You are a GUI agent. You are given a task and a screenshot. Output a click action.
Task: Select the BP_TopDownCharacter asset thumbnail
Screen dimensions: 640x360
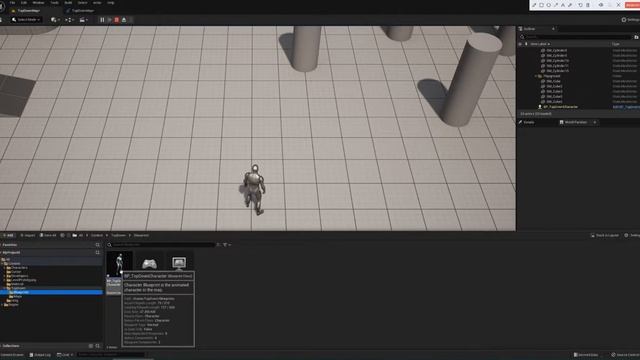coord(119,263)
